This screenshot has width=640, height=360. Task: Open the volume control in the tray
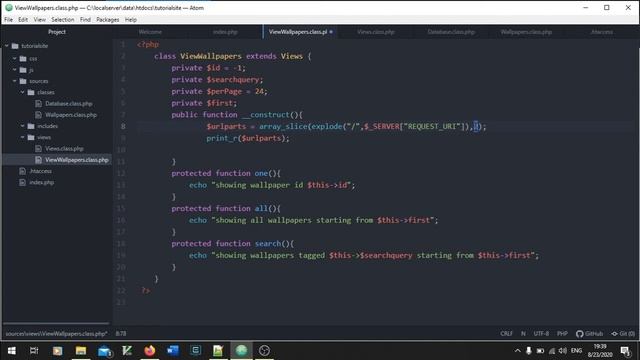pos(562,351)
